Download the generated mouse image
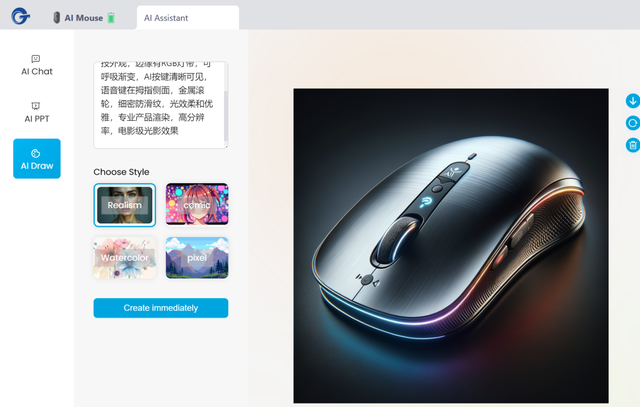Viewport: 640px width, 407px height. click(633, 101)
